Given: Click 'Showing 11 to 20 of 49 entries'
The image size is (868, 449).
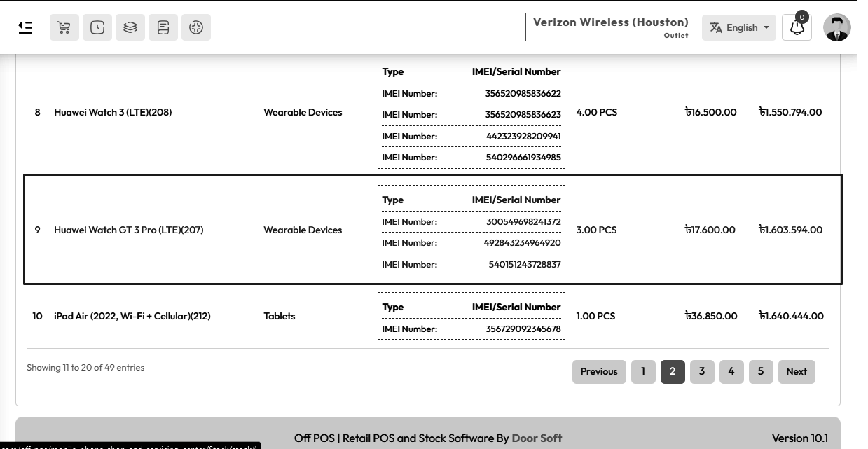Looking at the screenshot, I should (85, 367).
